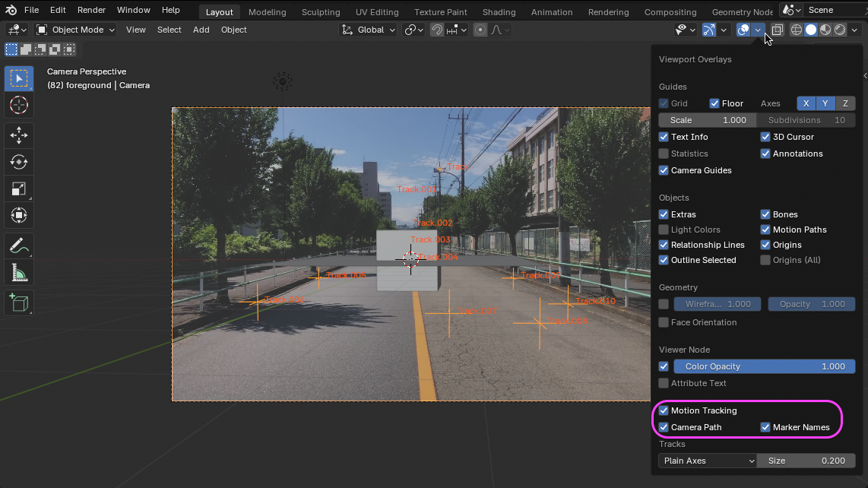
Task: Pick the Annotate pencil tool
Action: (19, 246)
